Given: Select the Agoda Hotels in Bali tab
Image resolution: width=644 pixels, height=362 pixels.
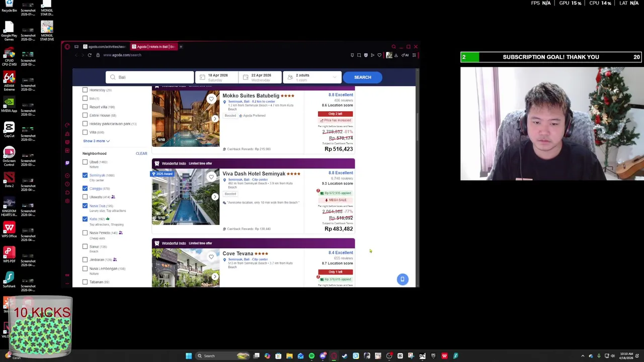Looking at the screenshot, I should 154,47.
